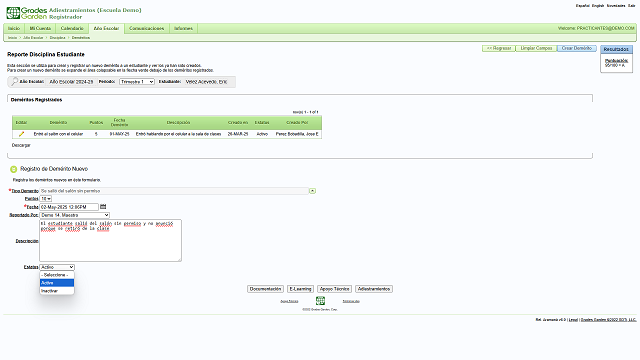Click the Adiestramientos button

[374, 289]
